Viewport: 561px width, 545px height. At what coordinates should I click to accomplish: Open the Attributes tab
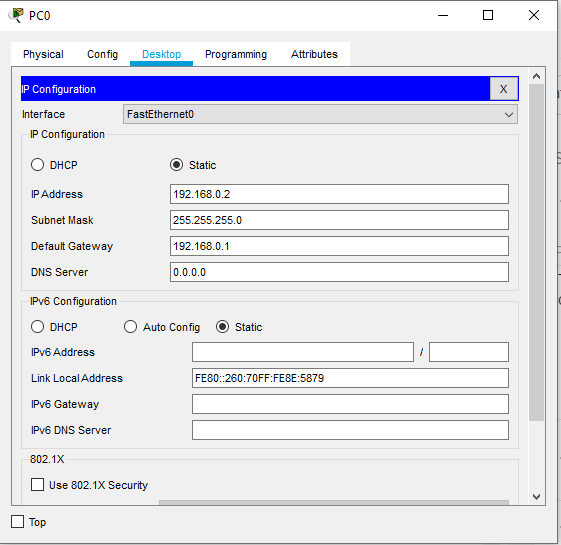pyautogui.click(x=314, y=54)
